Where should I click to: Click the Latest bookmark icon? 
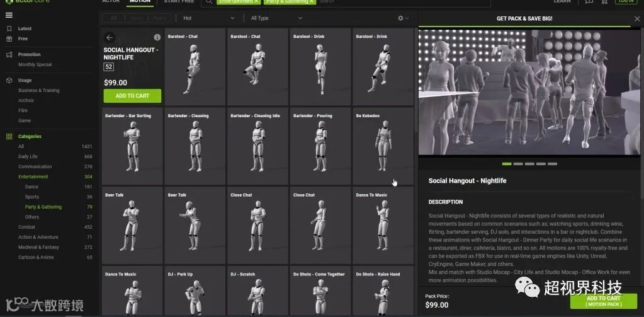click(x=9, y=29)
